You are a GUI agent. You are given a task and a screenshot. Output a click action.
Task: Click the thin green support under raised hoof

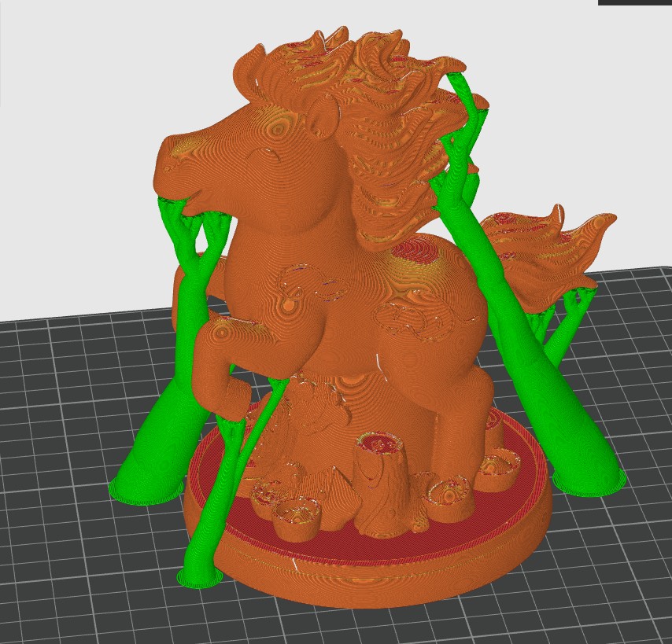[223, 492]
